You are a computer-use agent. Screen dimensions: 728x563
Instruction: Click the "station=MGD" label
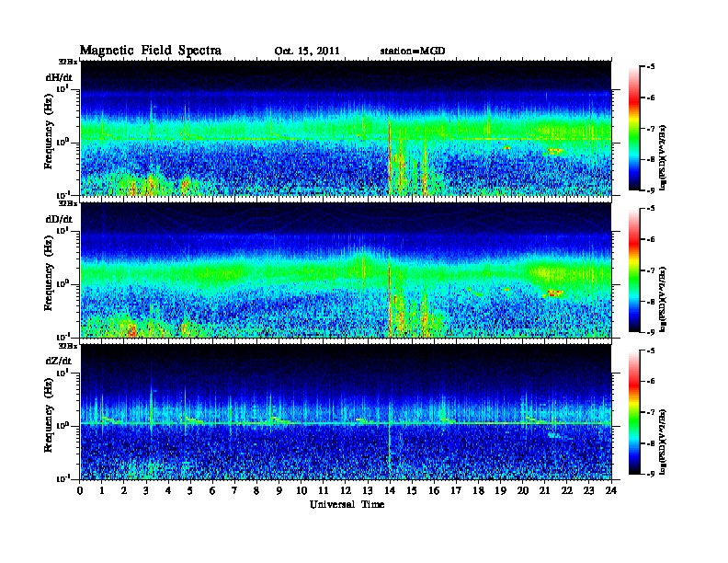pos(413,51)
